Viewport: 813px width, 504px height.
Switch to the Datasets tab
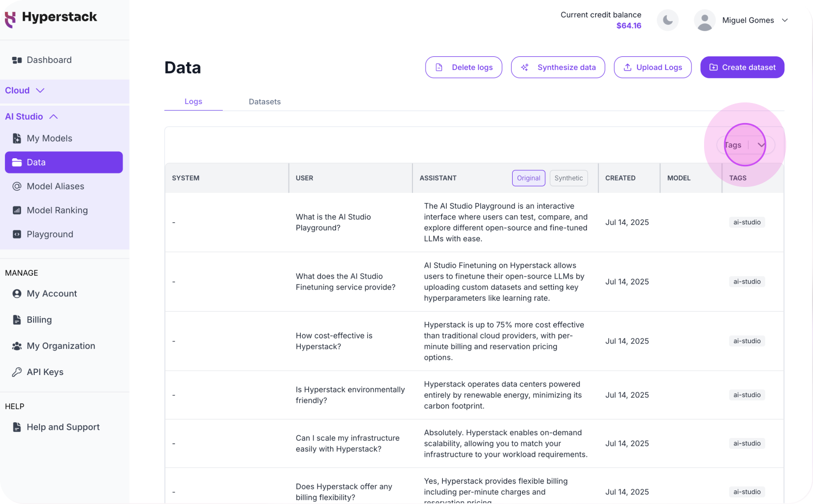pos(264,102)
